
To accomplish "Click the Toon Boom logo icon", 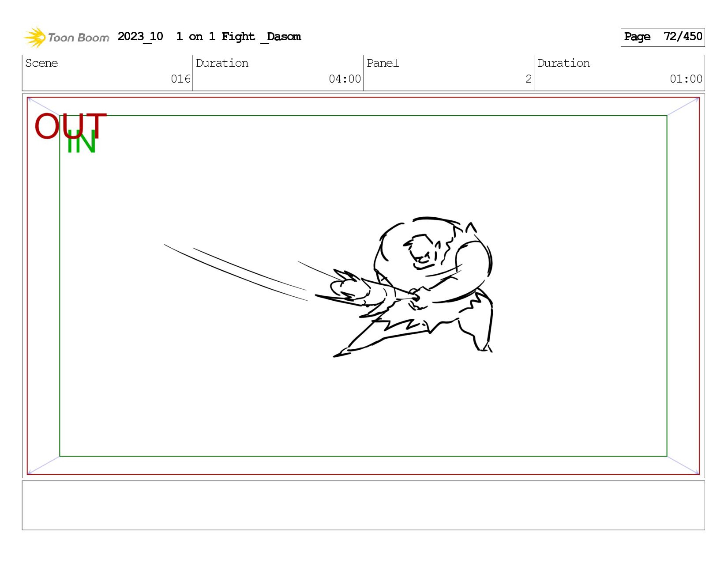I will [35, 37].
